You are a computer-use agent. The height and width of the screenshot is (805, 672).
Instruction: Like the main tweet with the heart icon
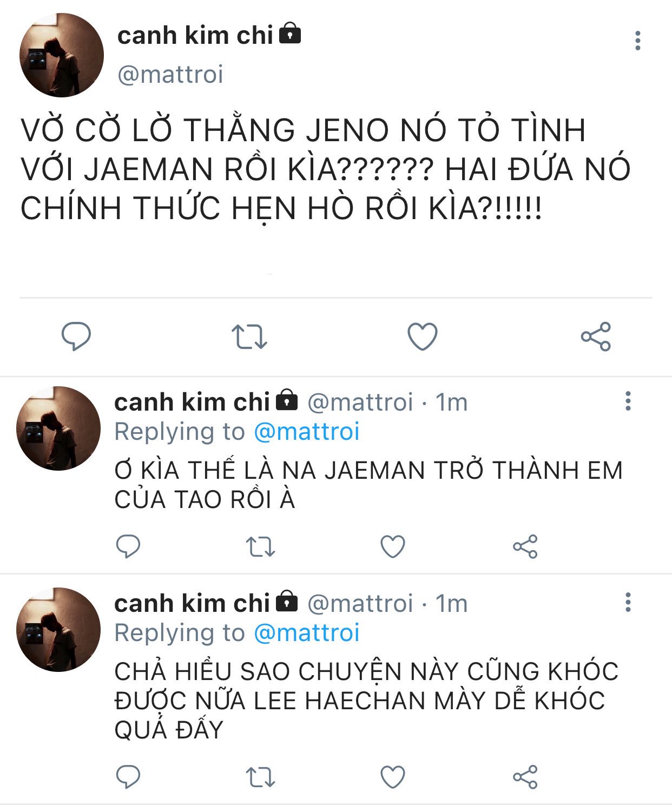[x=422, y=336]
